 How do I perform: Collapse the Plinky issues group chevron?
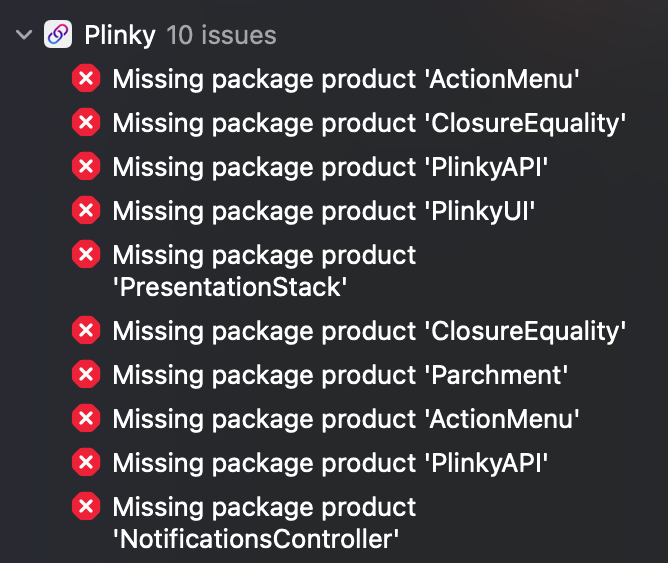(x=22, y=36)
